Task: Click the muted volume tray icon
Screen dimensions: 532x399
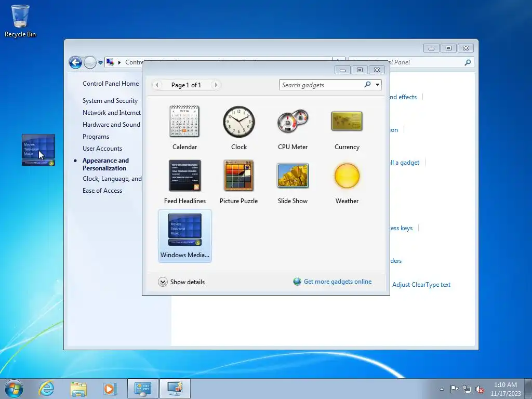Action: click(x=480, y=390)
